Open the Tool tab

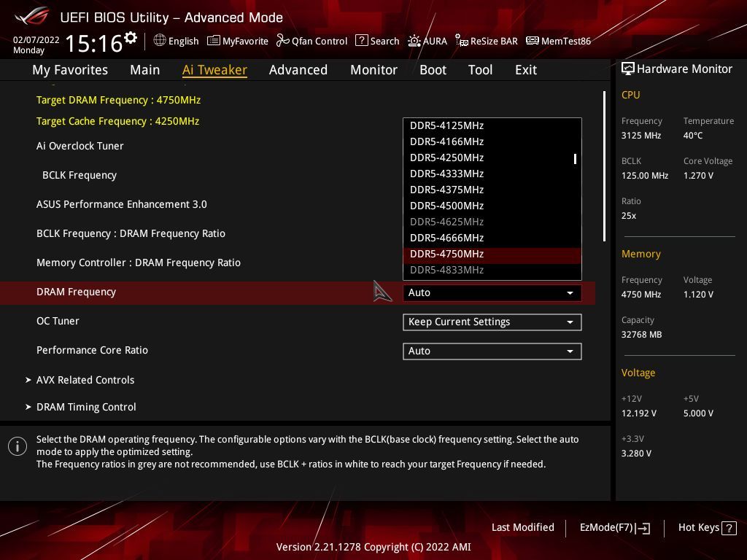480,70
